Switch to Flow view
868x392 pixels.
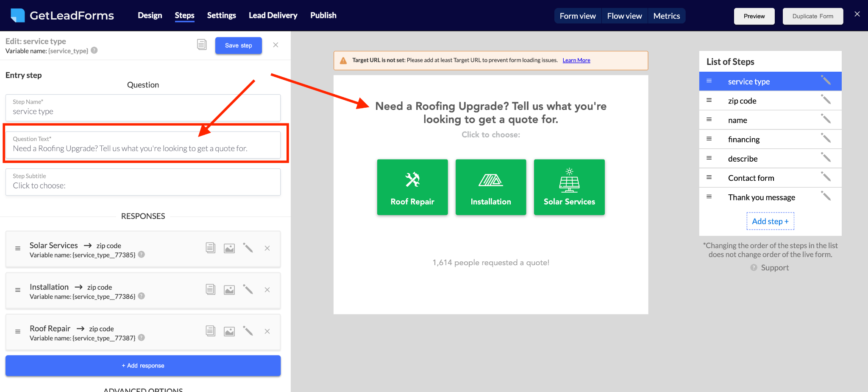[x=624, y=16]
